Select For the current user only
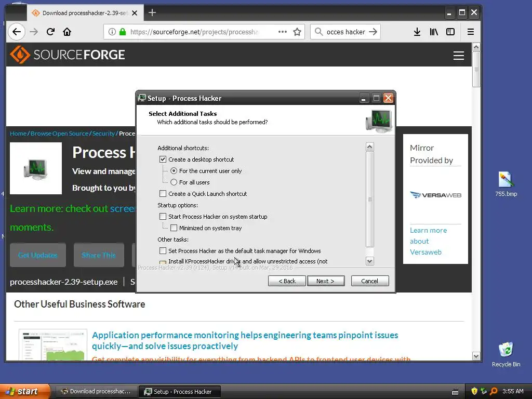Image resolution: width=532 pixels, height=399 pixels. pos(174,170)
